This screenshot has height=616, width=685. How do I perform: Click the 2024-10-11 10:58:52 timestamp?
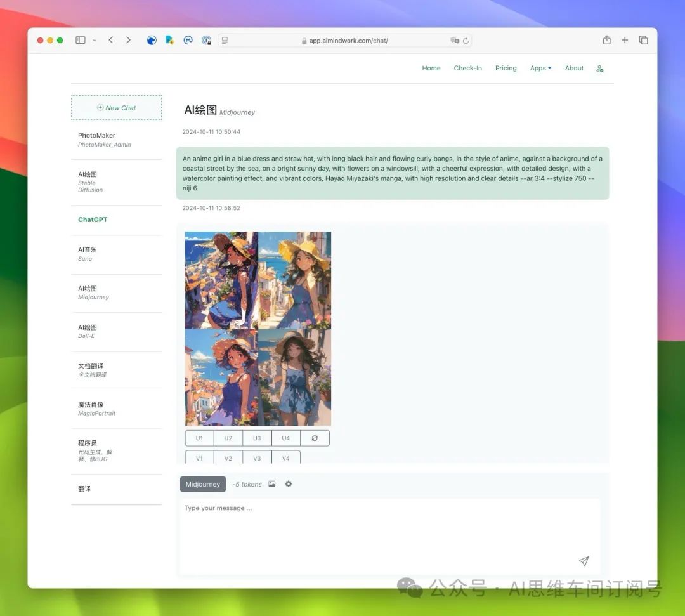[211, 208]
